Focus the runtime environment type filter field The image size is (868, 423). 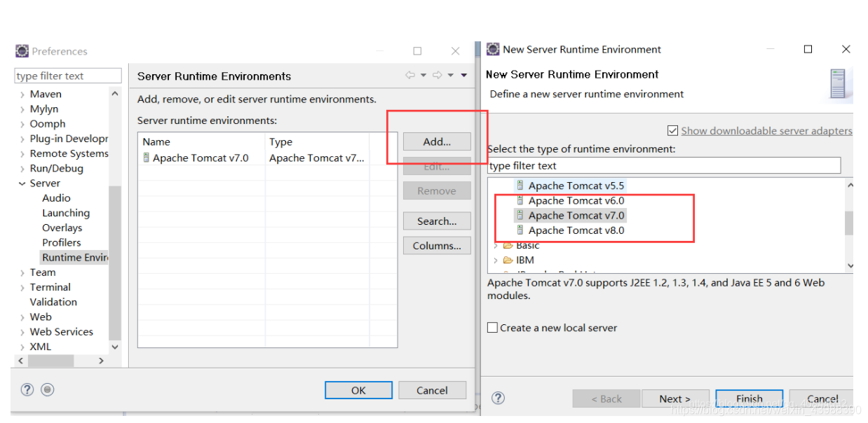(x=664, y=166)
